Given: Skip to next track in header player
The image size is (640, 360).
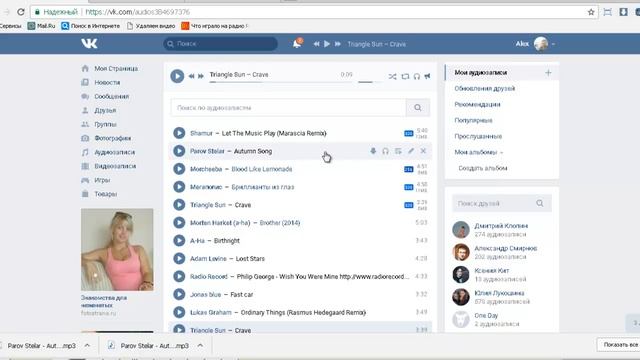Looking at the screenshot, I should 338,44.
